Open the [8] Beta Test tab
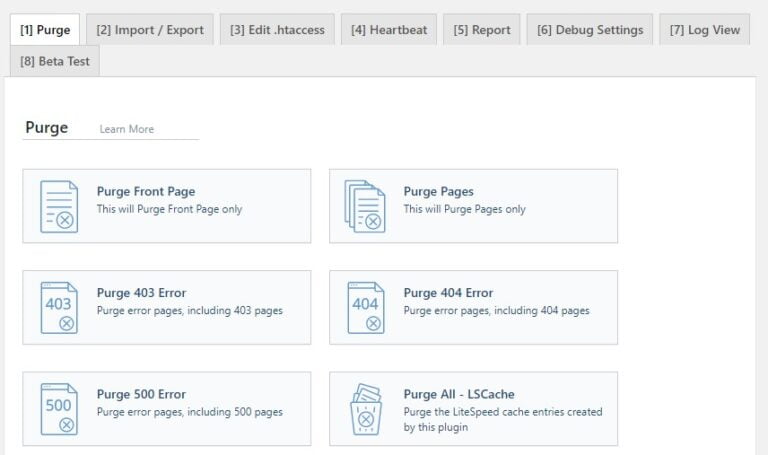This screenshot has height=455, width=768. point(55,61)
